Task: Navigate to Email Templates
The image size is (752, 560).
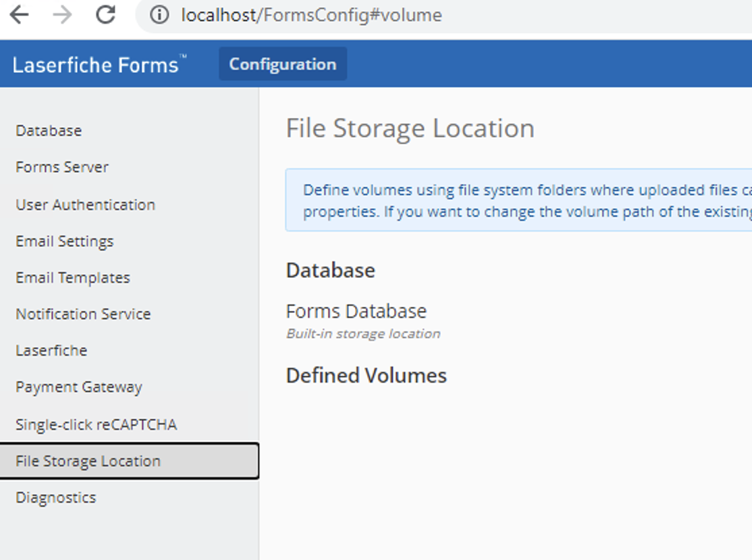Action: [x=73, y=277]
